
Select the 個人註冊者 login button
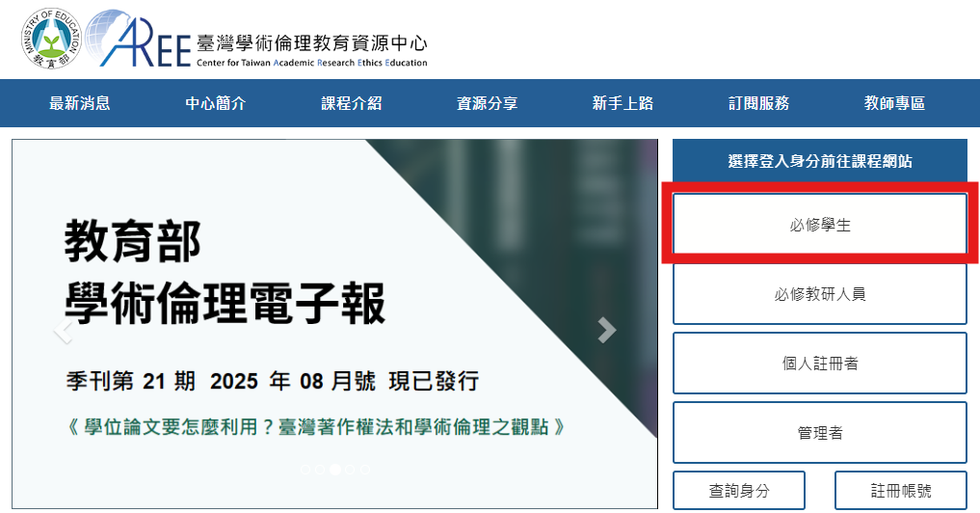[x=819, y=364]
